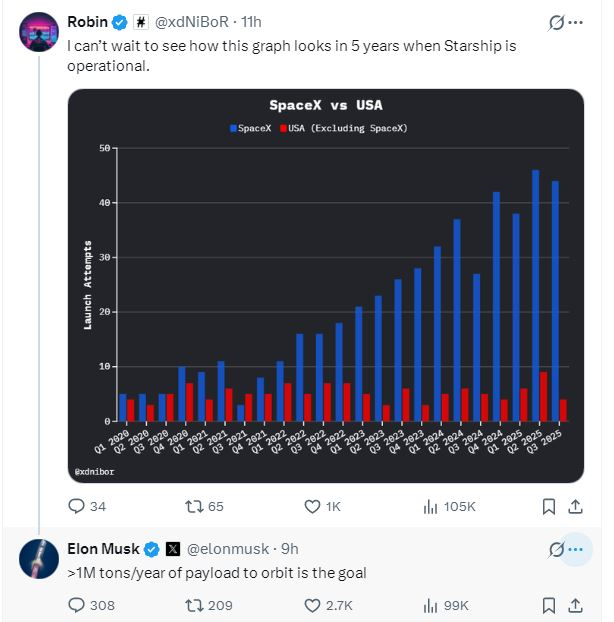Screen dimensions: 614x622
Task: Open more options on Robin's post
Action: 575,22
